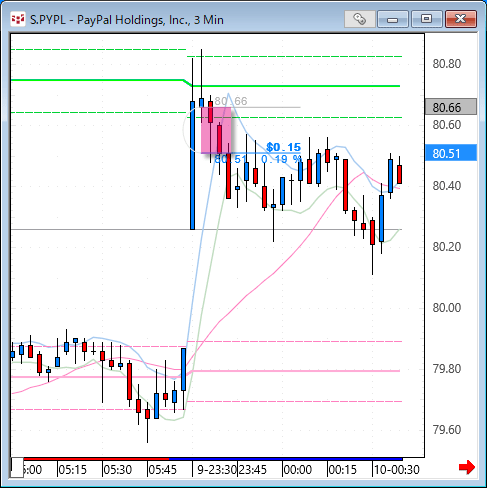Click the 23:45 time axis label
Viewport: 487px width, 488px height.
coord(253,470)
